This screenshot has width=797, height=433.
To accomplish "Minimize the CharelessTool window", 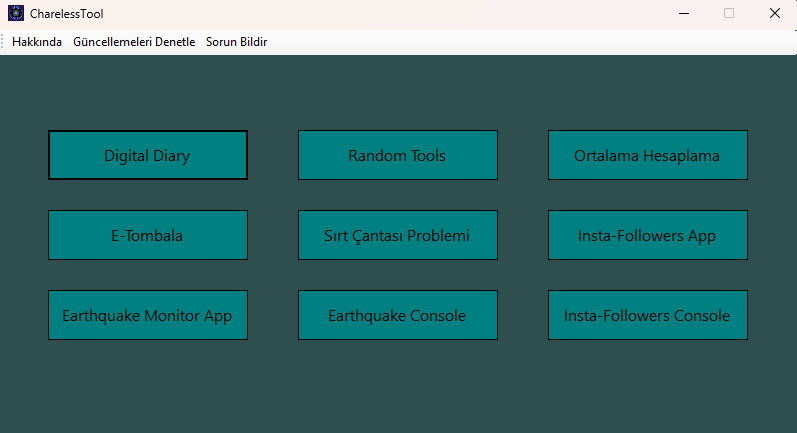I will point(684,14).
